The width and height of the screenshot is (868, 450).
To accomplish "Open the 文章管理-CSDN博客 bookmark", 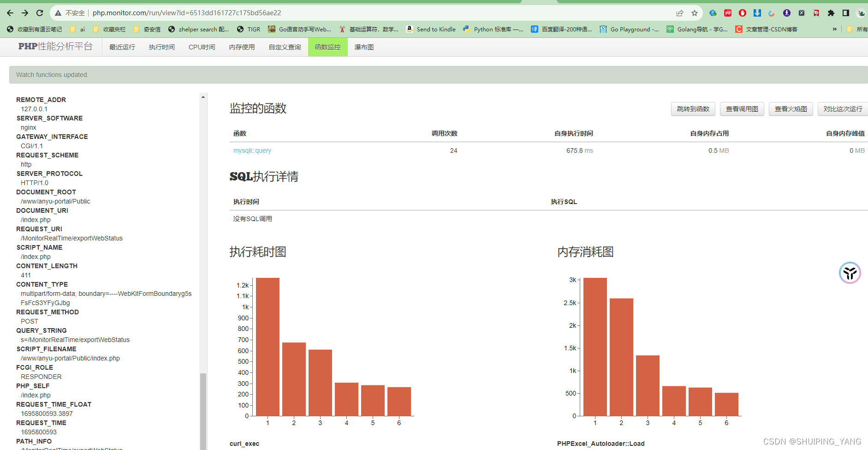I will coord(767,29).
